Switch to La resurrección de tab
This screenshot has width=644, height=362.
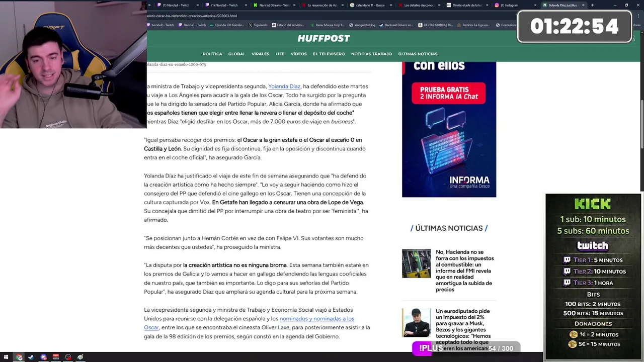pyautogui.click(x=322, y=5)
